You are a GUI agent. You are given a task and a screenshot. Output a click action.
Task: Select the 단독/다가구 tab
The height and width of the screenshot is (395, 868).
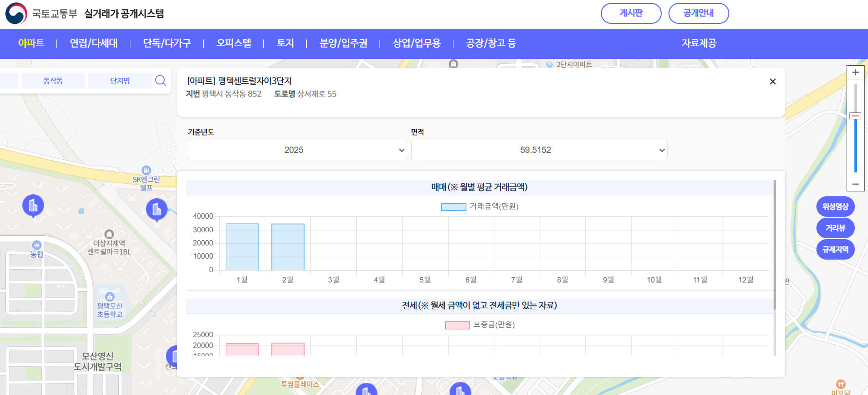point(167,43)
